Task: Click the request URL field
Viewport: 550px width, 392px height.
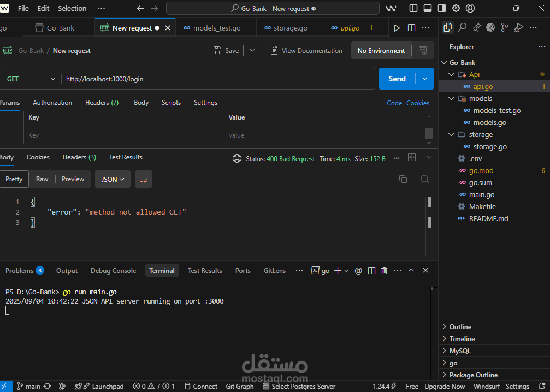Action: (x=218, y=79)
